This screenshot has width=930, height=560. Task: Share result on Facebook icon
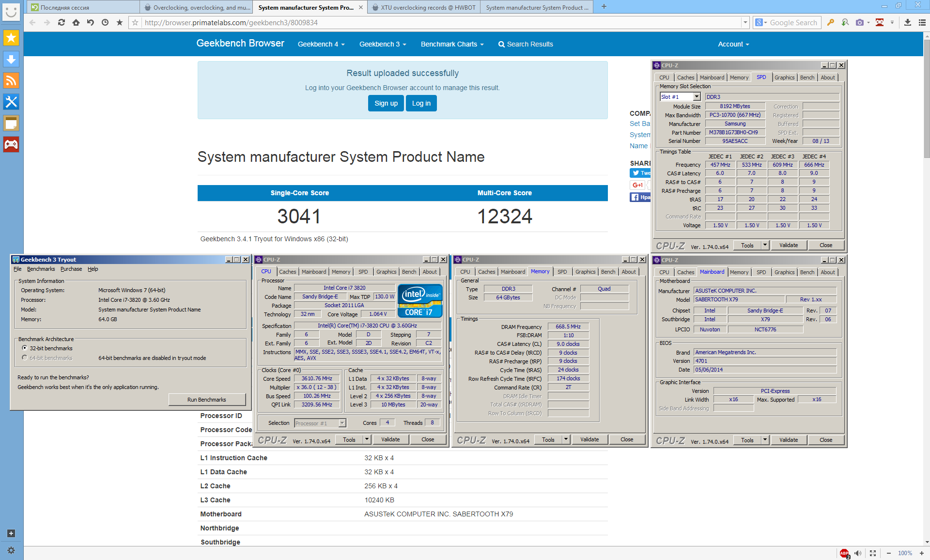(x=640, y=197)
